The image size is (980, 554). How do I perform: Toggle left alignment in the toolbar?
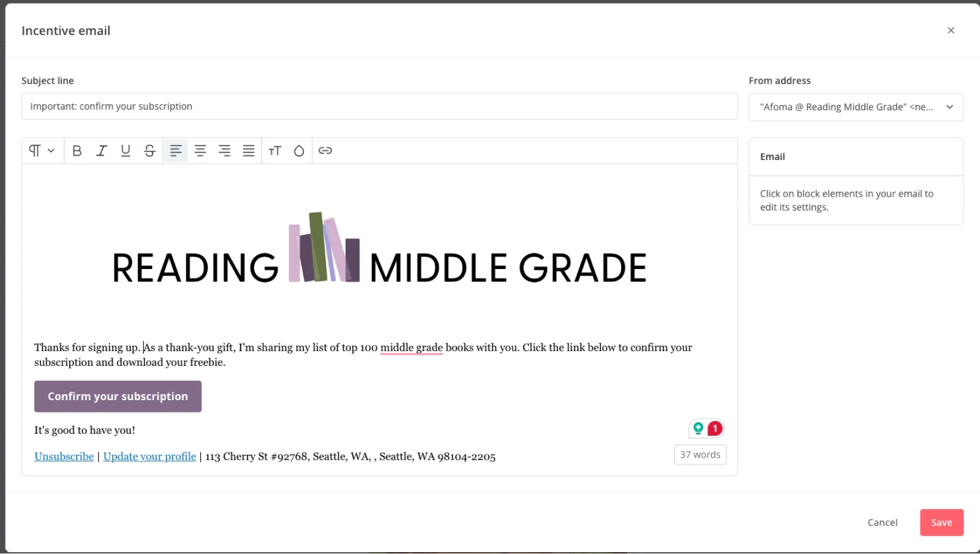(176, 151)
